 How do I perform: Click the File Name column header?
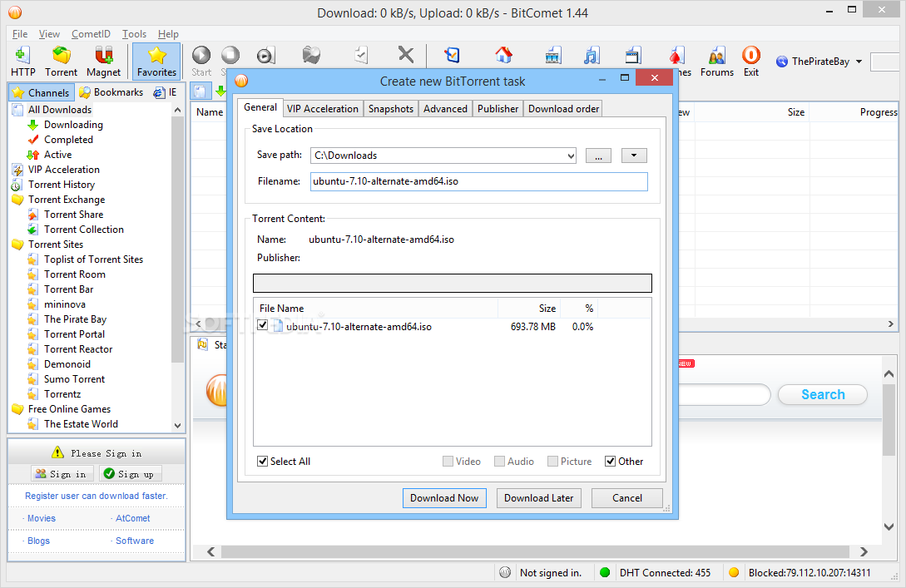(x=375, y=308)
